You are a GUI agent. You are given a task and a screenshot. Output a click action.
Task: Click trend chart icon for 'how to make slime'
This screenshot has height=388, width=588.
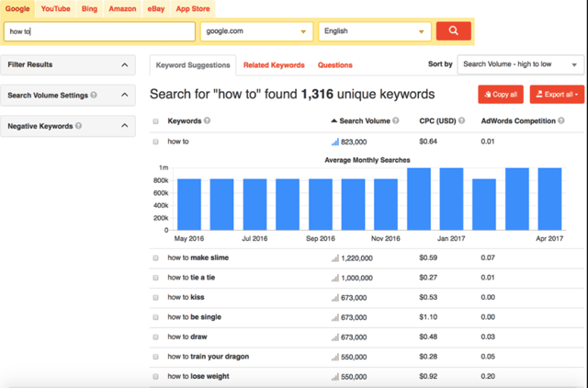point(335,258)
